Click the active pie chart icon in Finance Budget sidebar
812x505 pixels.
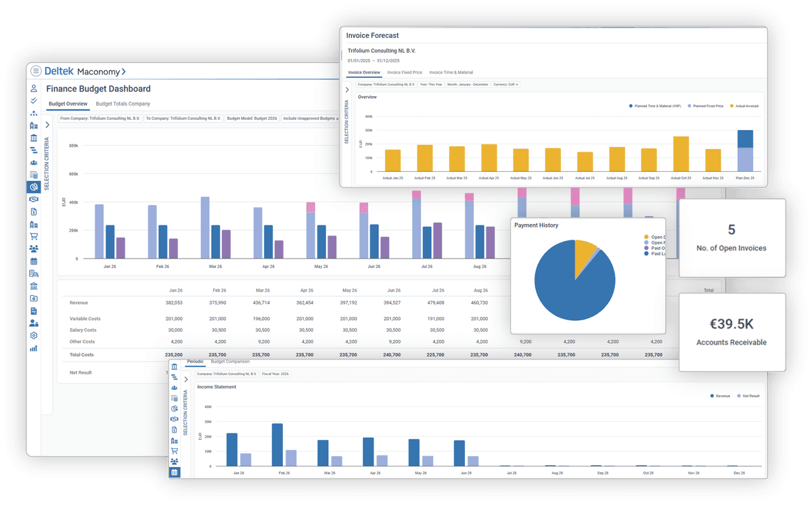click(x=34, y=187)
